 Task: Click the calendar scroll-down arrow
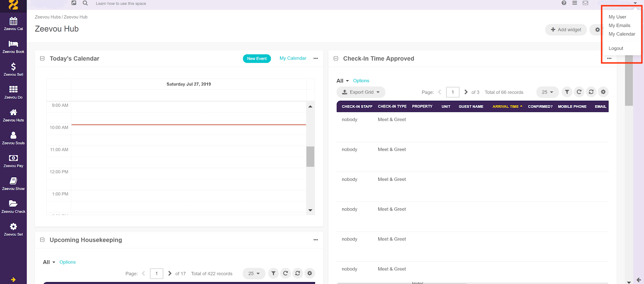click(310, 210)
